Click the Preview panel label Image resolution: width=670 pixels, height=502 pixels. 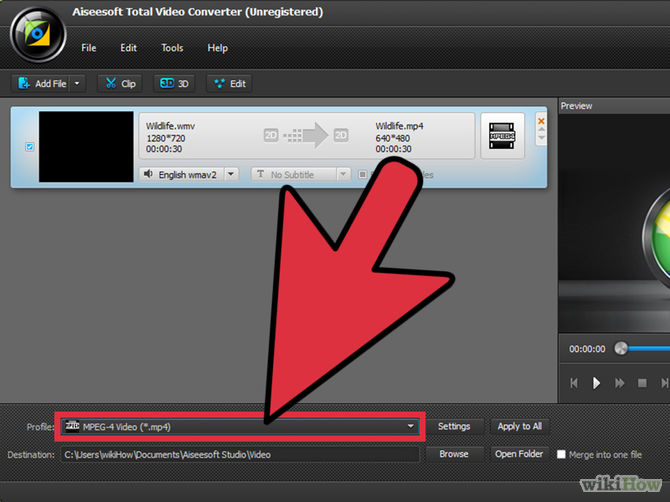click(576, 106)
